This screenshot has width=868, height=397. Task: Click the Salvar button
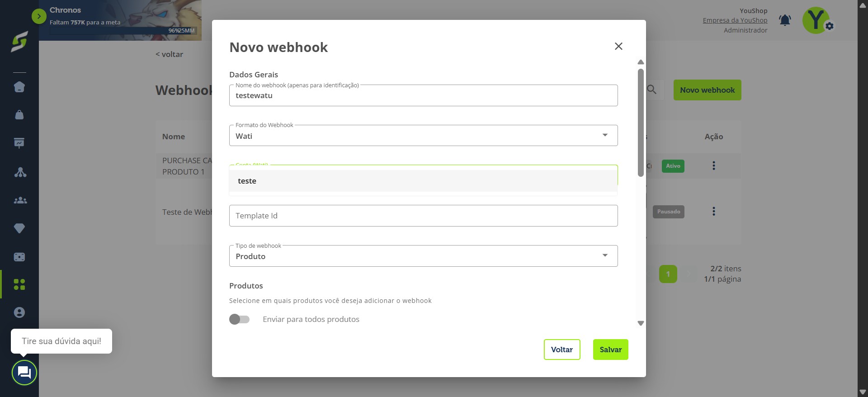tap(610, 350)
